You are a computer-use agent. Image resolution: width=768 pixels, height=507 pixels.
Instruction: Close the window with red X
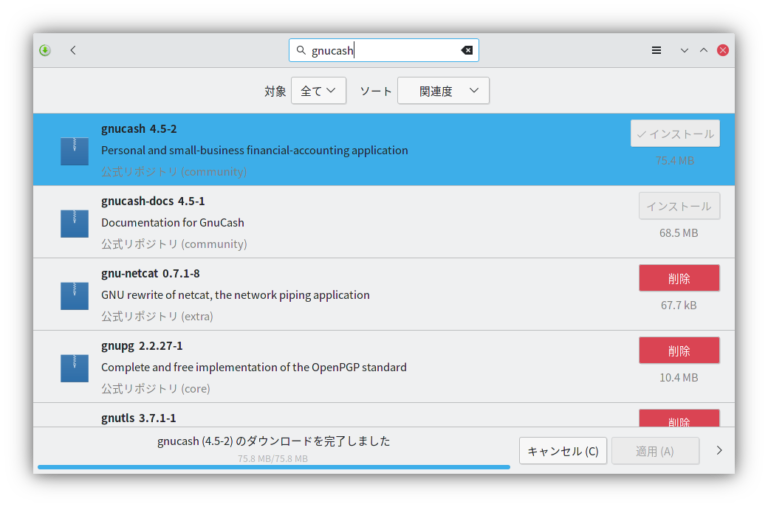point(723,50)
